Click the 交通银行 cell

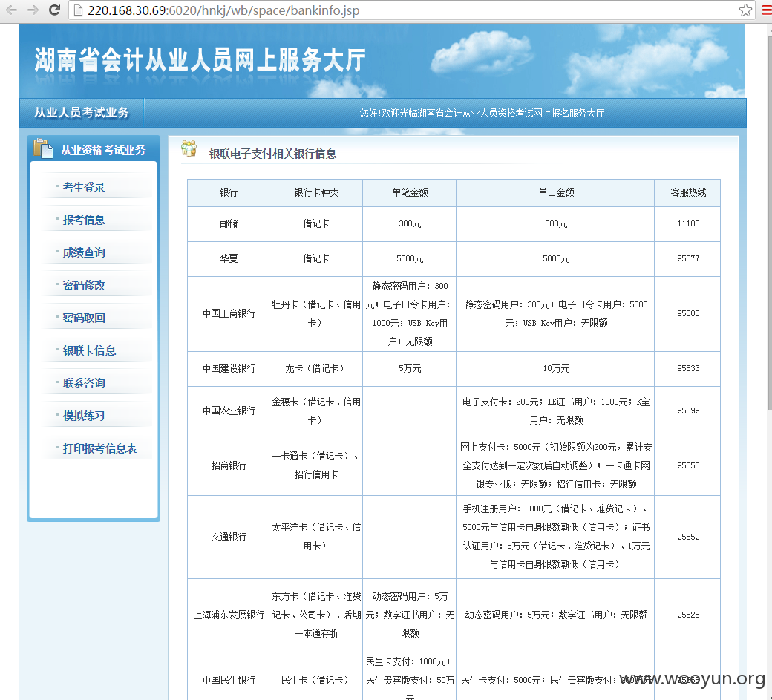coord(229,537)
